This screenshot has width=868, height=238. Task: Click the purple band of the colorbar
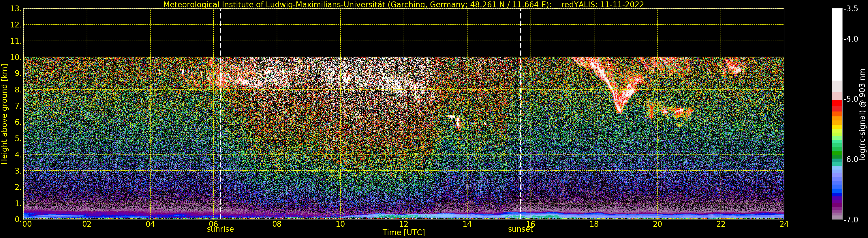coord(837,202)
